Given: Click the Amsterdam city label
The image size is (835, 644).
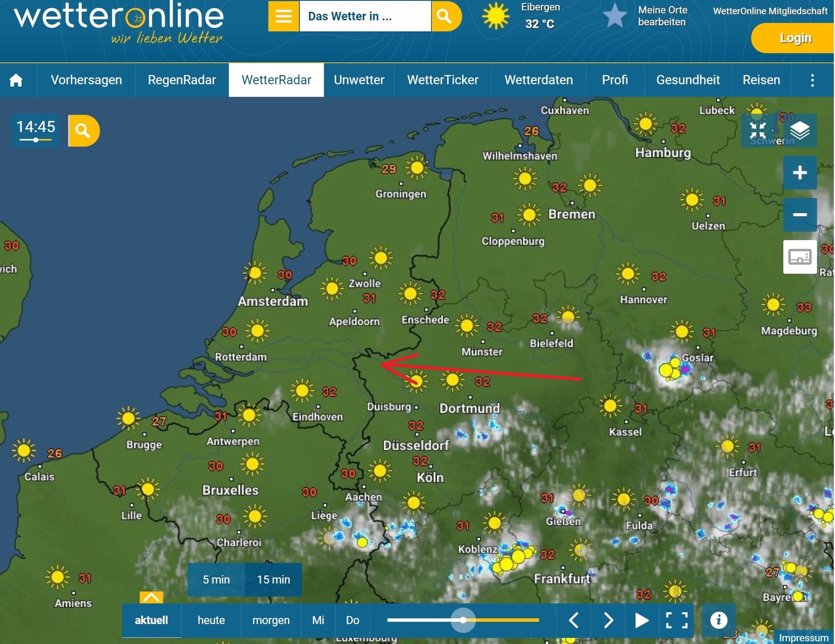Looking at the screenshot, I should click(x=273, y=301).
